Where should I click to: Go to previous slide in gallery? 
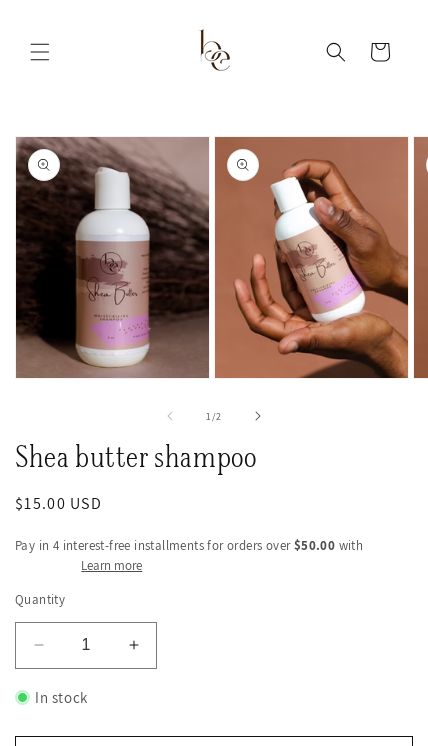tap(170, 416)
